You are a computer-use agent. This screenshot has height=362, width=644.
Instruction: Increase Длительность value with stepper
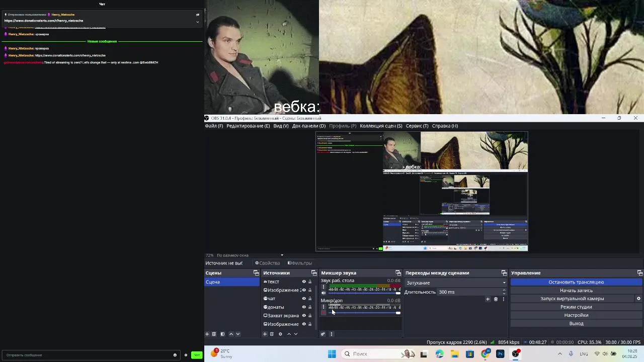(504, 290)
